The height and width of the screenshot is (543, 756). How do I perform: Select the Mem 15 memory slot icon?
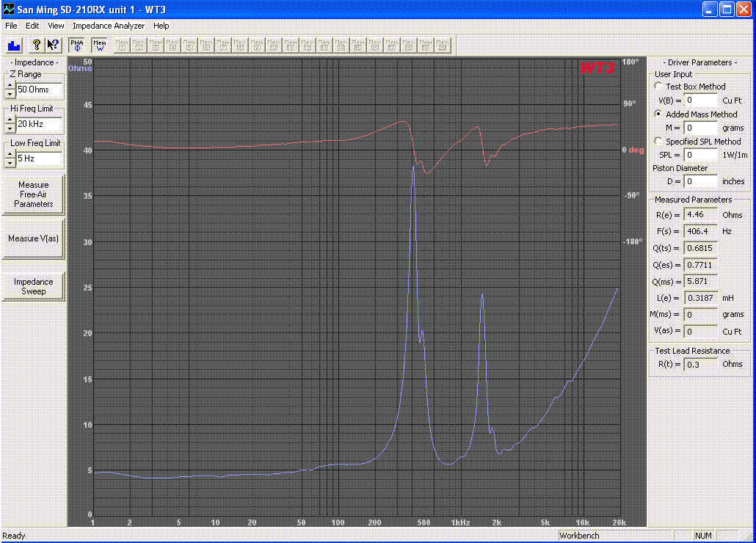point(357,45)
